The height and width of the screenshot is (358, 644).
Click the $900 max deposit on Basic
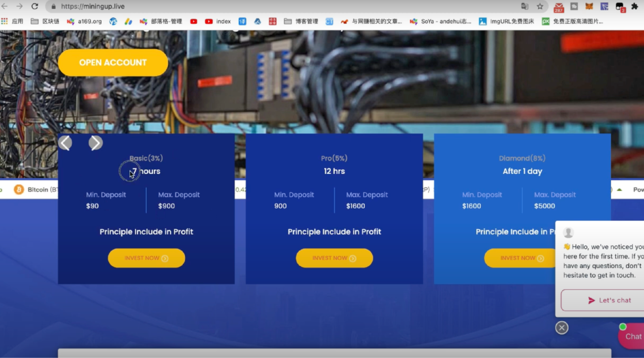pyautogui.click(x=166, y=206)
